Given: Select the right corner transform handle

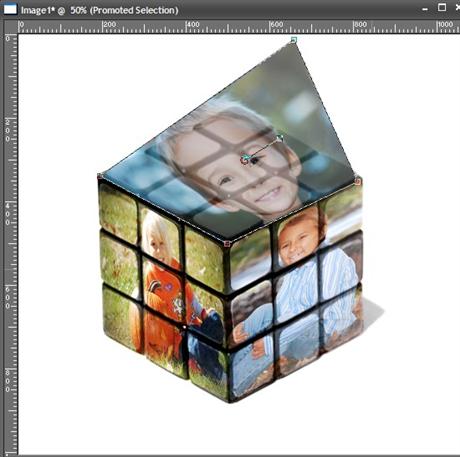Looking at the screenshot, I should tap(357, 182).
